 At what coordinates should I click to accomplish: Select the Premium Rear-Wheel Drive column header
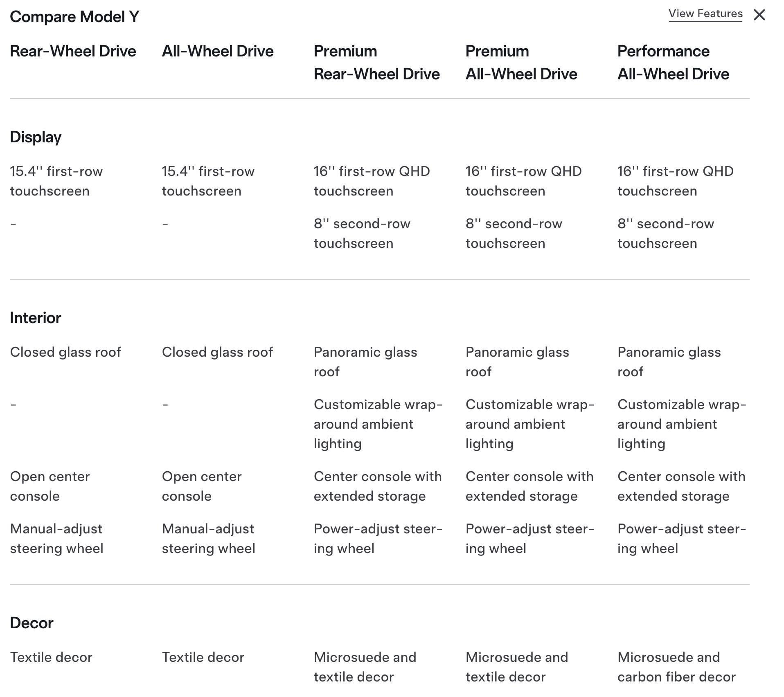point(376,63)
